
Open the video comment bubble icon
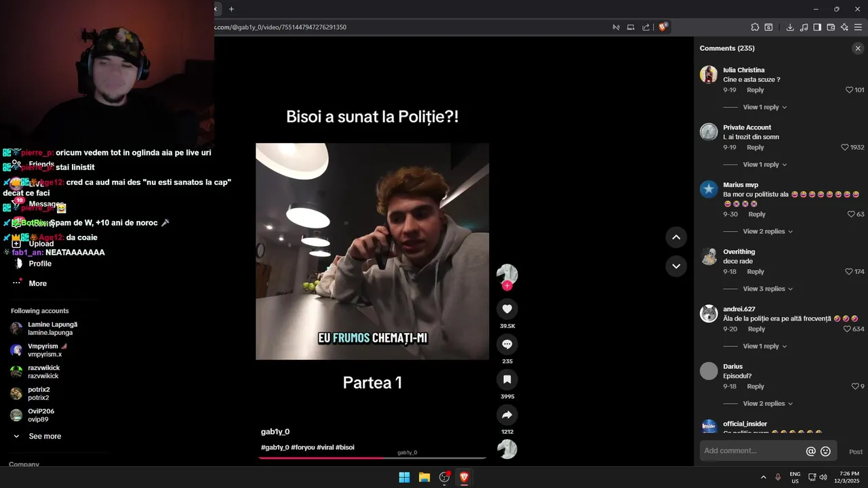507,344
